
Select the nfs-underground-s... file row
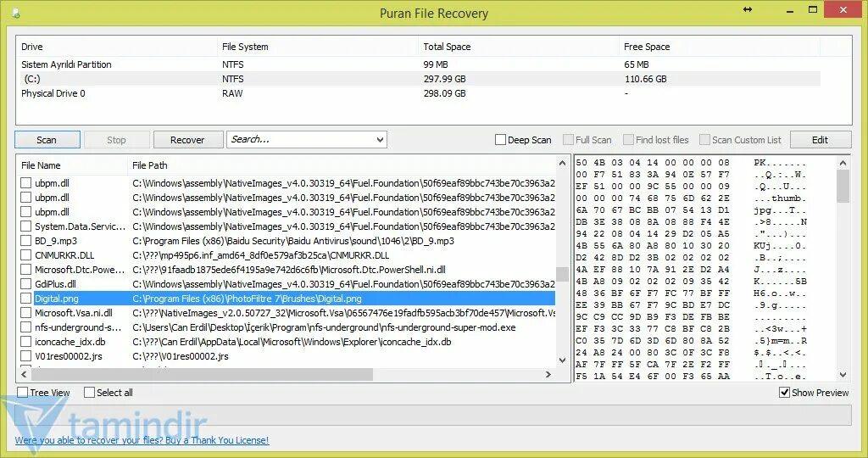click(x=287, y=327)
